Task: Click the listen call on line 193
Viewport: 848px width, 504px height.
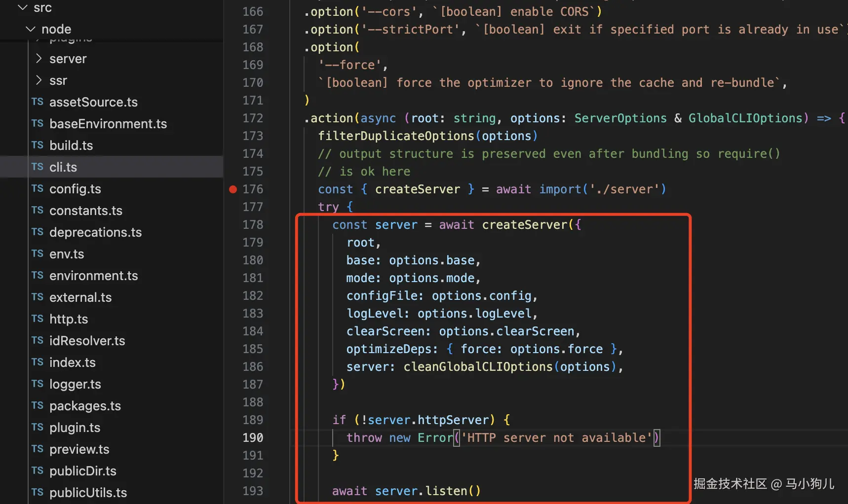Action: click(x=446, y=491)
